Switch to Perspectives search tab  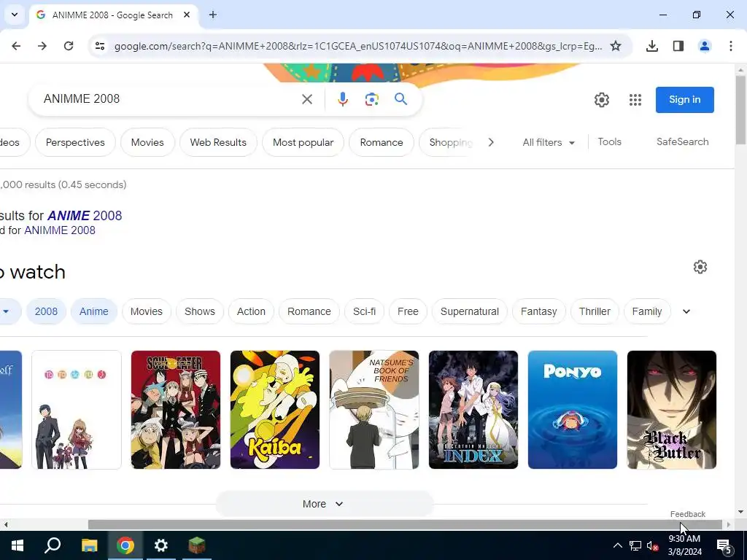(x=75, y=142)
